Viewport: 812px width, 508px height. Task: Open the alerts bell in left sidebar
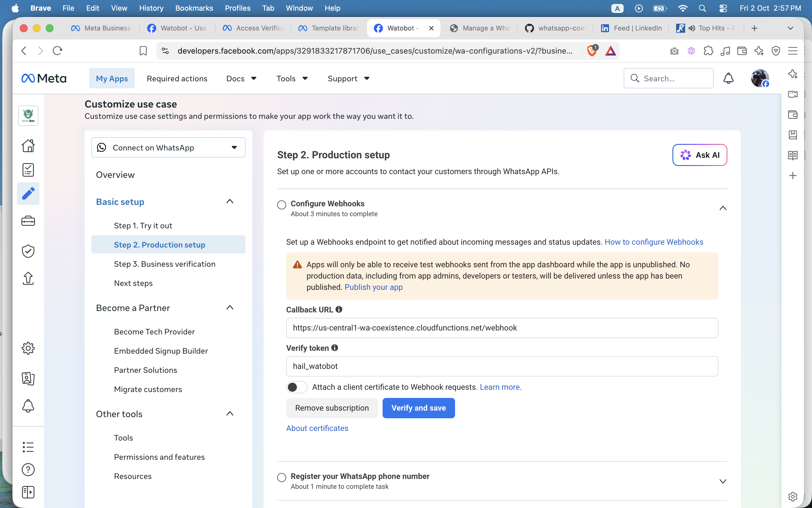click(28, 406)
